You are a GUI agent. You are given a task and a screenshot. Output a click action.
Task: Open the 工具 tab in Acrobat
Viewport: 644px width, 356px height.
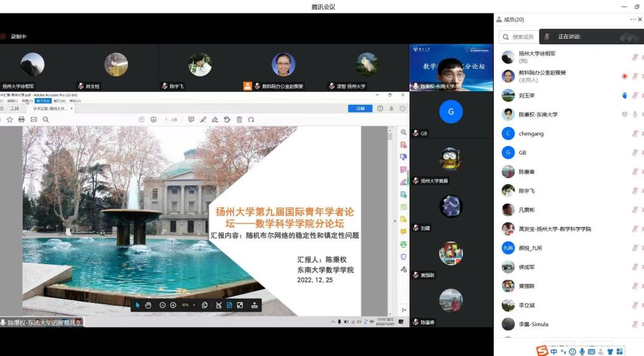[x=15, y=108]
